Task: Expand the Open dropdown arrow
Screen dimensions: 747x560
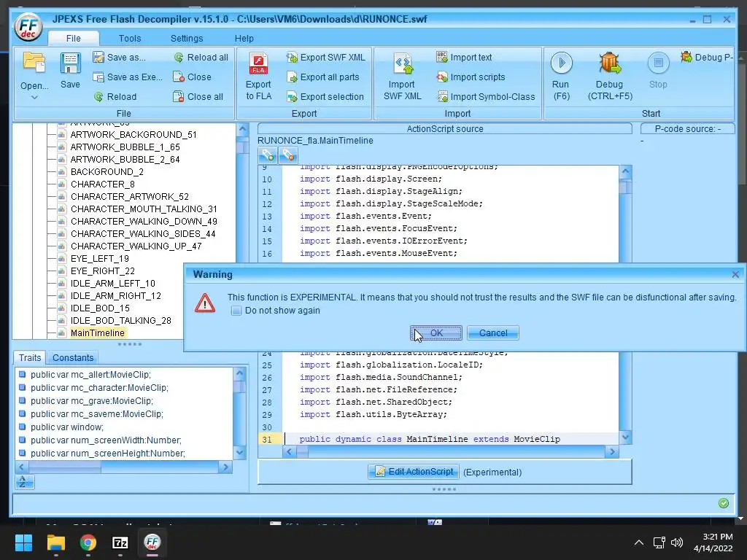Action: click(34, 97)
